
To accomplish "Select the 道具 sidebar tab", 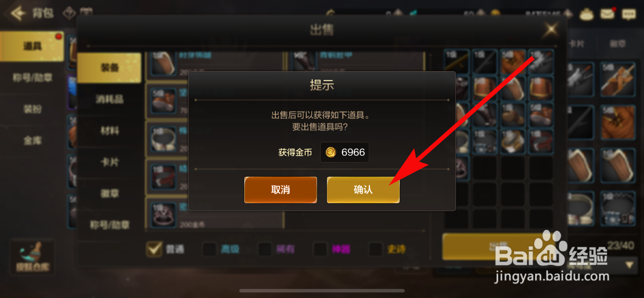I will (32, 46).
